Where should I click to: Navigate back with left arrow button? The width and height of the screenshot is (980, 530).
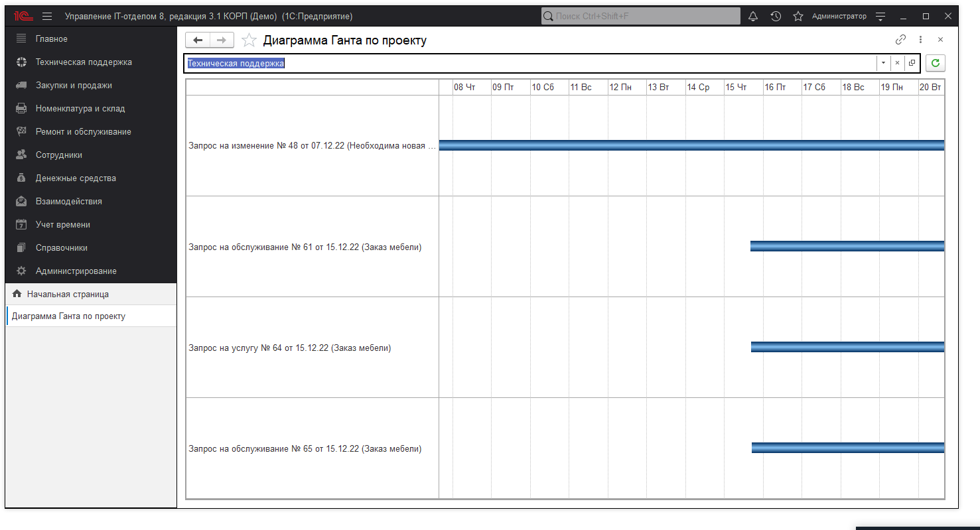click(x=197, y=40)
